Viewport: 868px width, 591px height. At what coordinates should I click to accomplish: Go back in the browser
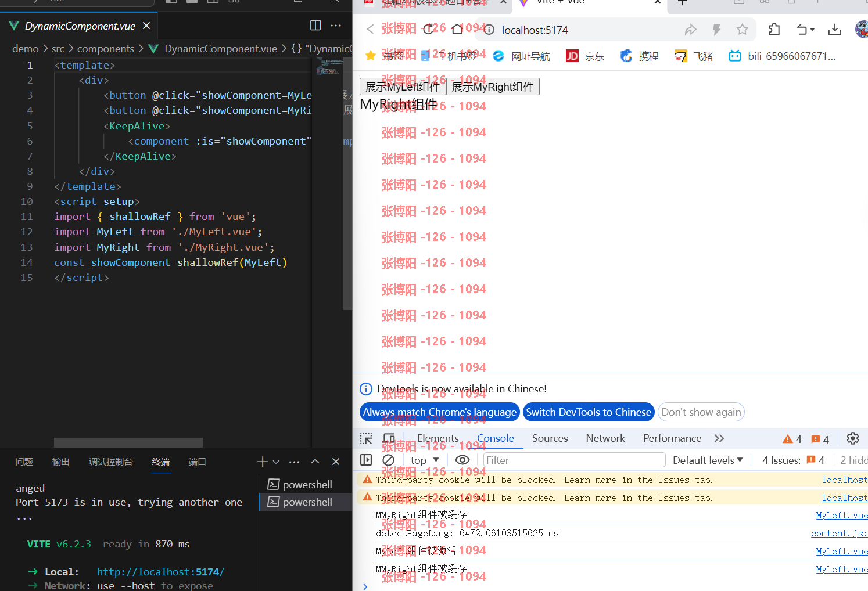pyautogui.click(x=370, y=29)
